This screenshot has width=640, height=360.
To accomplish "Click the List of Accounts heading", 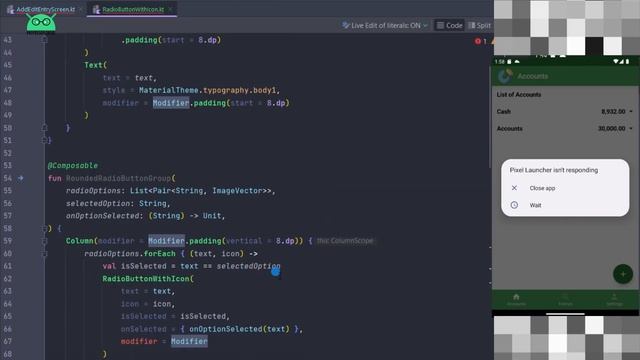I will coord(519,95).
